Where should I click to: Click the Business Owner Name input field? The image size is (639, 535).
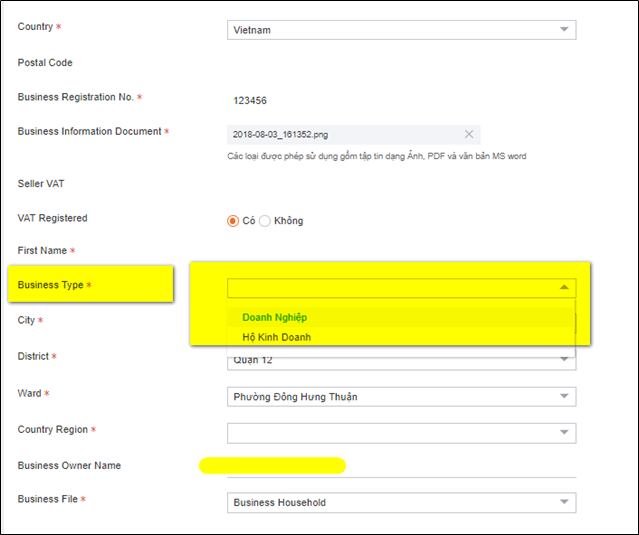[400, 466]
